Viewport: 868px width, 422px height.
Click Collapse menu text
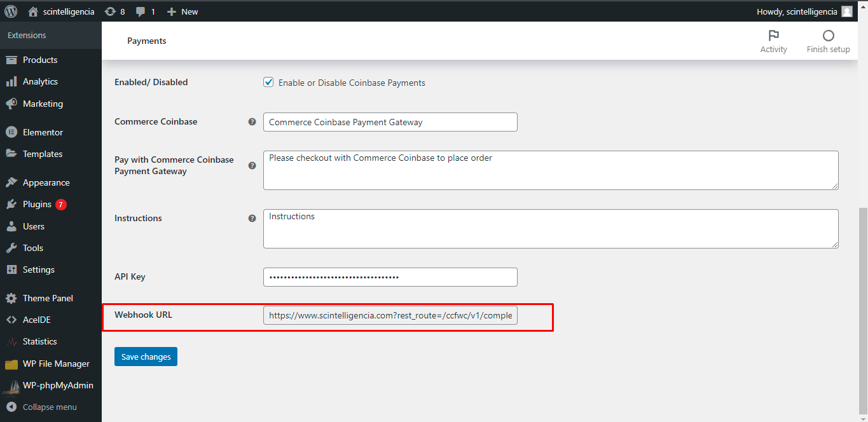tap(50, 407)
